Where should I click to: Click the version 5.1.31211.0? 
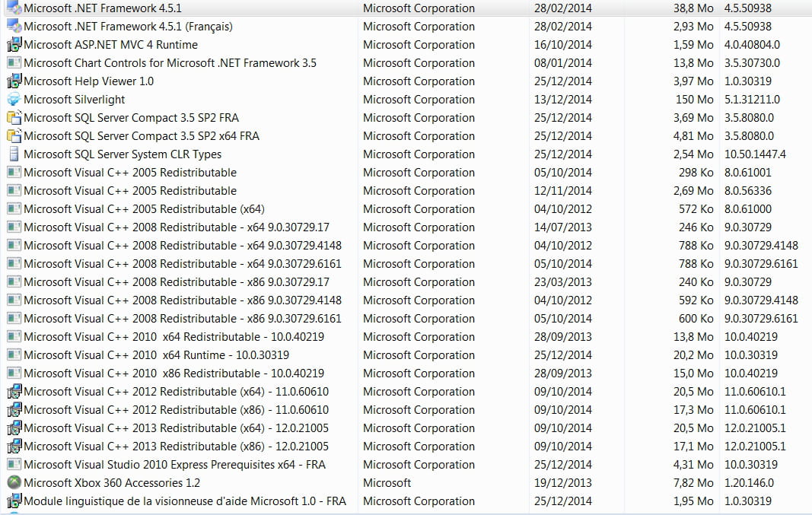click(x=752, y=100)
